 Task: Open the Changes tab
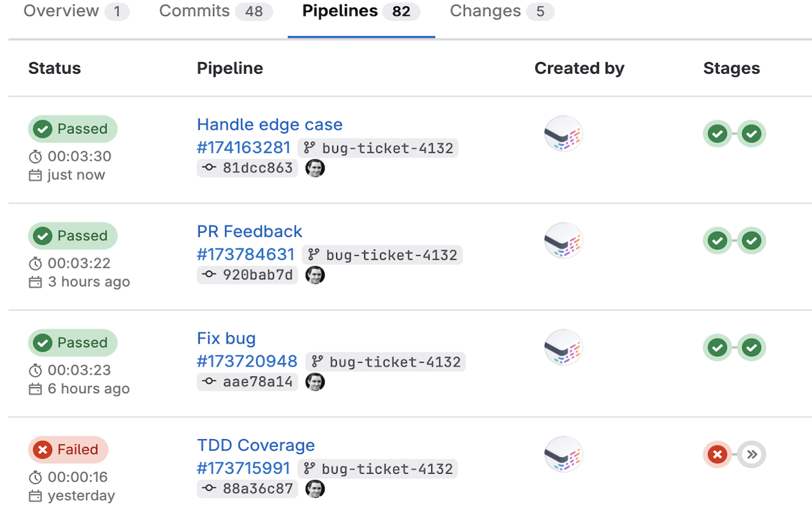coord(502,11)
